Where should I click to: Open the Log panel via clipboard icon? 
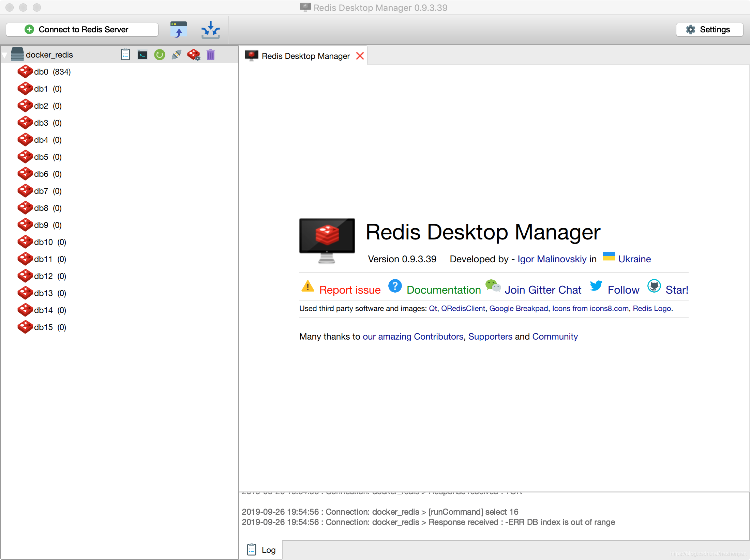(252, 549)
